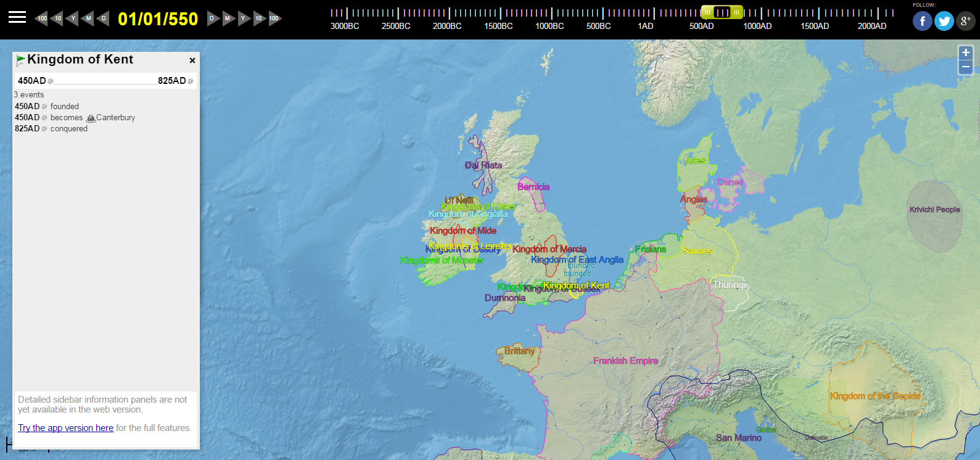980x460 pixels.
Task: Open the Twitter follow link
Action: tap(944, 21)
